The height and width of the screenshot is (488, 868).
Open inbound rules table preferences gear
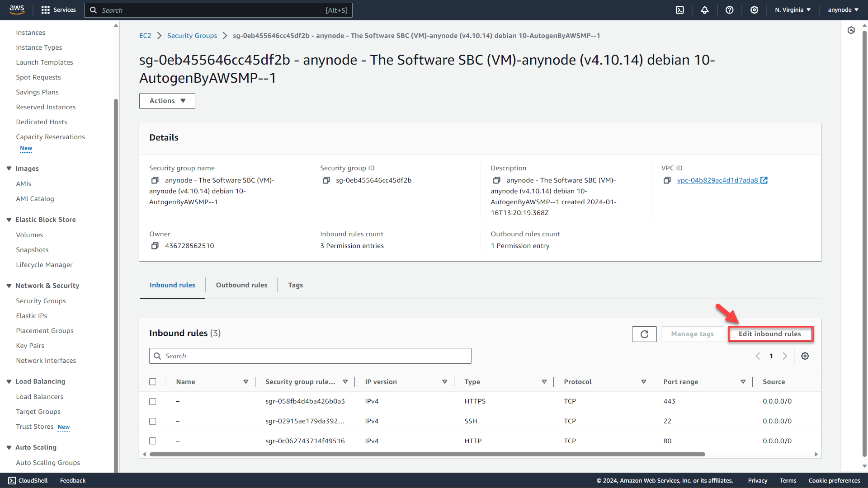pos(805,356)
